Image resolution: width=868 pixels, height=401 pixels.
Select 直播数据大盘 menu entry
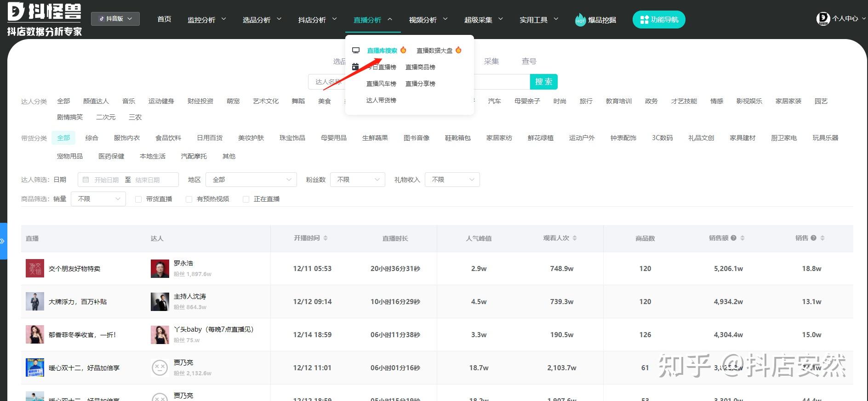point(434,51)
